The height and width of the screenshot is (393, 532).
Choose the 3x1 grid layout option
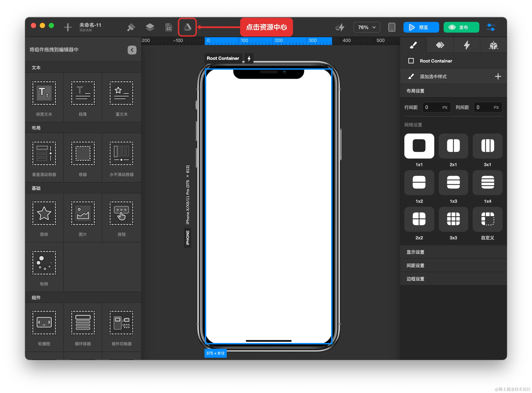click(487, 146)
